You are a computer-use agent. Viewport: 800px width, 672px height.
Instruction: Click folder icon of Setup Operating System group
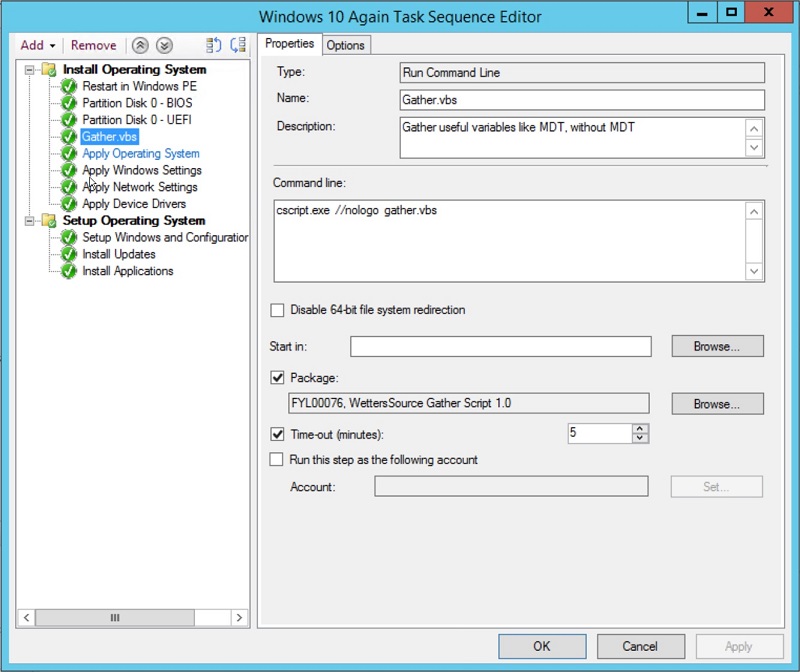click(x=49, y=220)
